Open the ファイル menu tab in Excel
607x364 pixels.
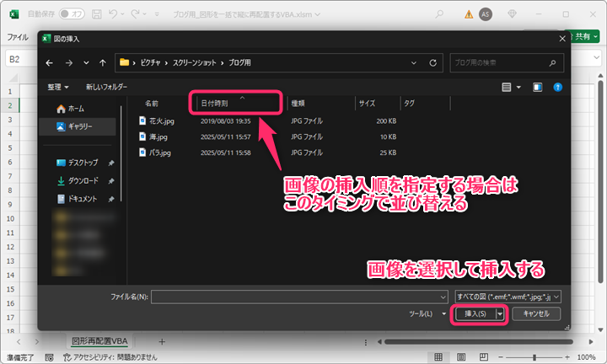pos(18,37)
